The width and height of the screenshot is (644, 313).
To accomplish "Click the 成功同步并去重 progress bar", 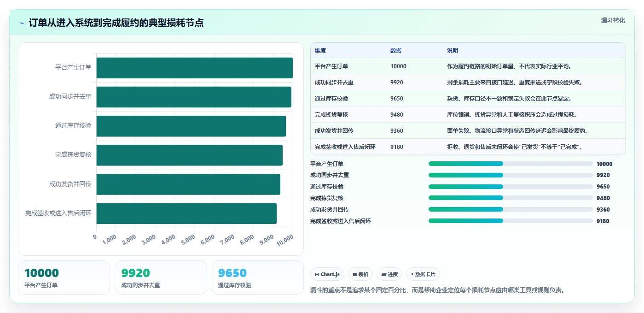I will [x=511, y=175].
